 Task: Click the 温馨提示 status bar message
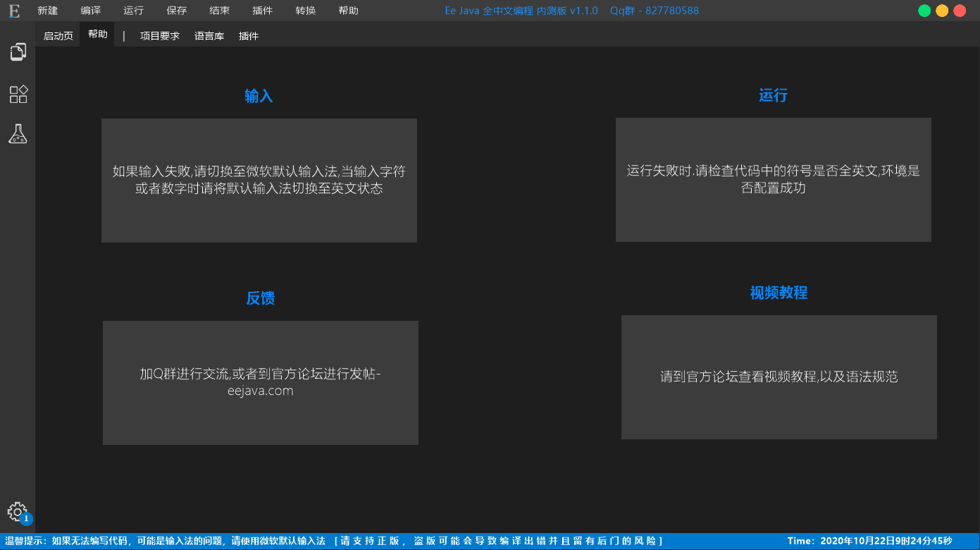point(165,541)
